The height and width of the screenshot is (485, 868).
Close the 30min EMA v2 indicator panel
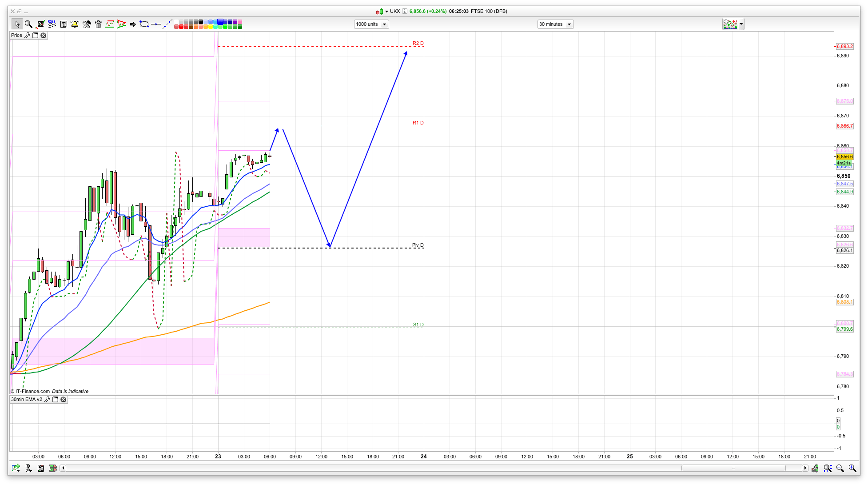pyautogui.click(x=64, y=400)
